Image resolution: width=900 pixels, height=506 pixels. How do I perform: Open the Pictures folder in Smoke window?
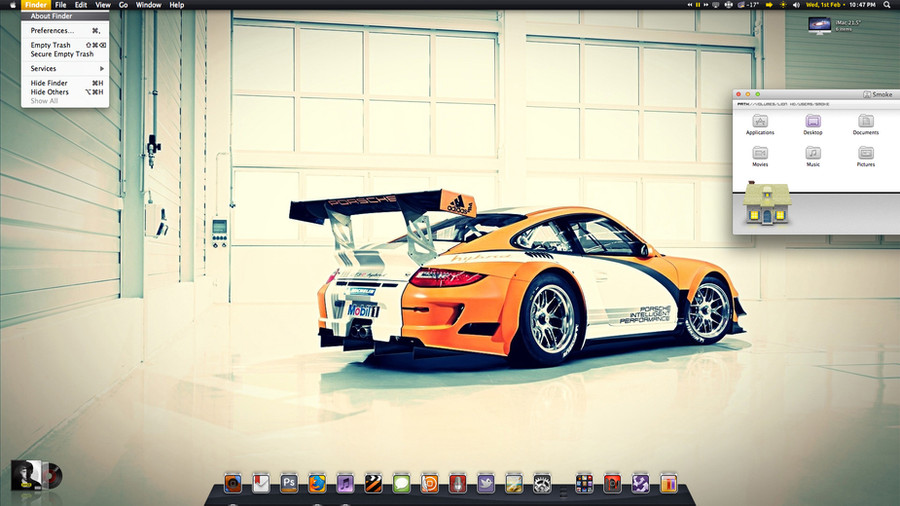coord(866,156)
